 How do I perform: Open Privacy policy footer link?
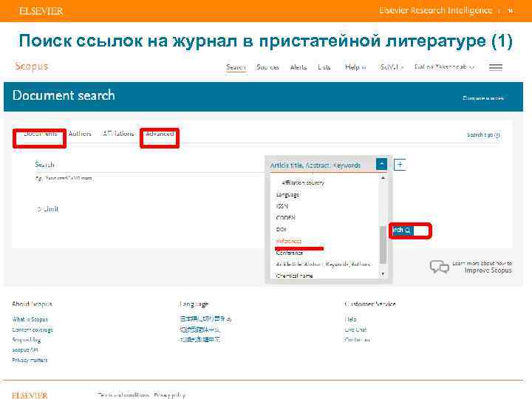pos(169,395)
